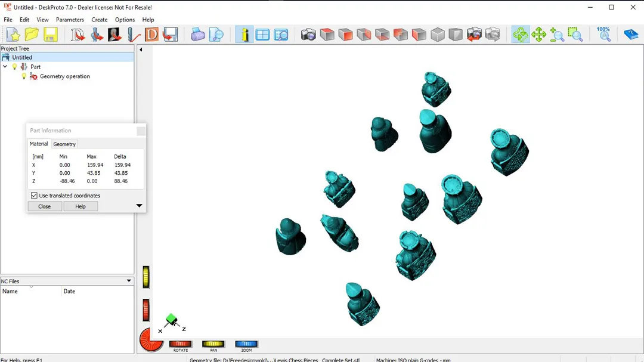This screenshot has height=362, width=644.
Task: Load bitmap with the portrait arrow icon
Action: tap(115, 35)
